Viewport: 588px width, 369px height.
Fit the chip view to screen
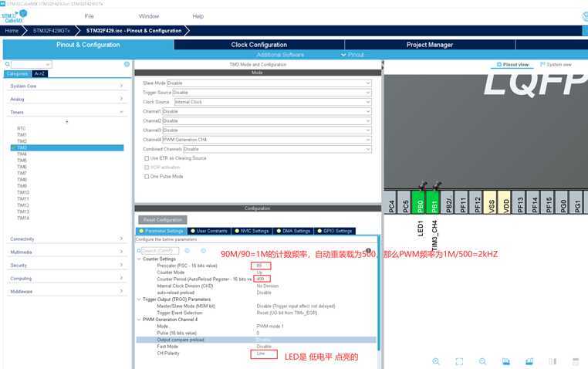point(459,361)
